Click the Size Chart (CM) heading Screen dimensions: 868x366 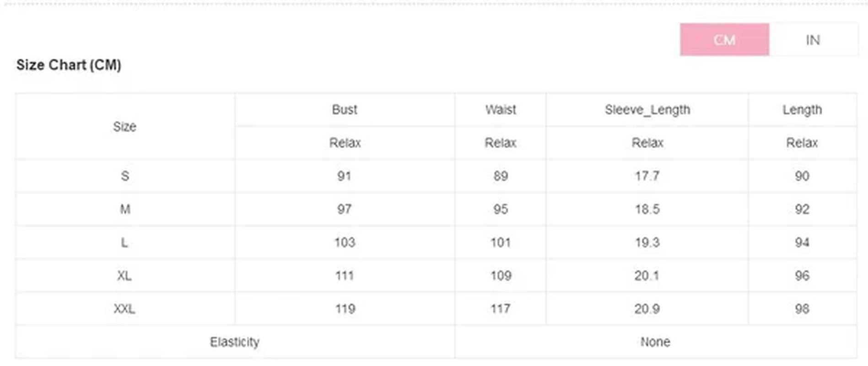pyautogui.click(x=69, y=65)
